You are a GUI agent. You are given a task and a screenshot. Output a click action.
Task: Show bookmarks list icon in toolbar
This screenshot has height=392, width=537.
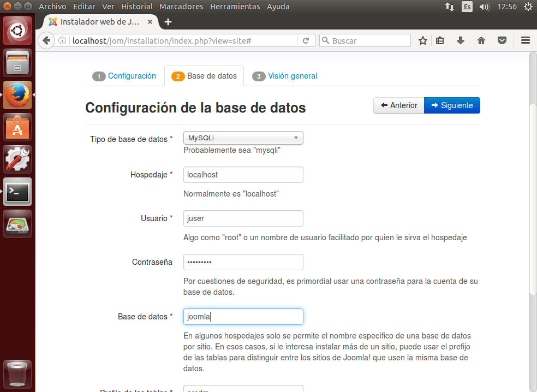440,41
